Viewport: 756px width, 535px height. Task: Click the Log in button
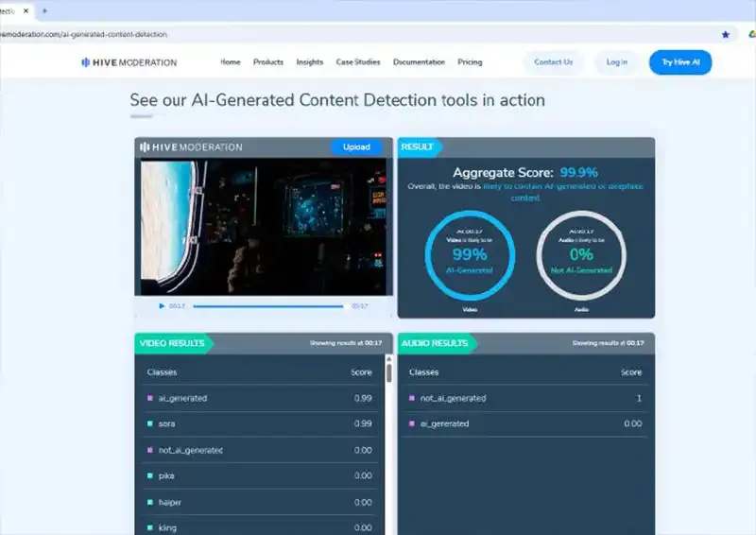[617, 62]
